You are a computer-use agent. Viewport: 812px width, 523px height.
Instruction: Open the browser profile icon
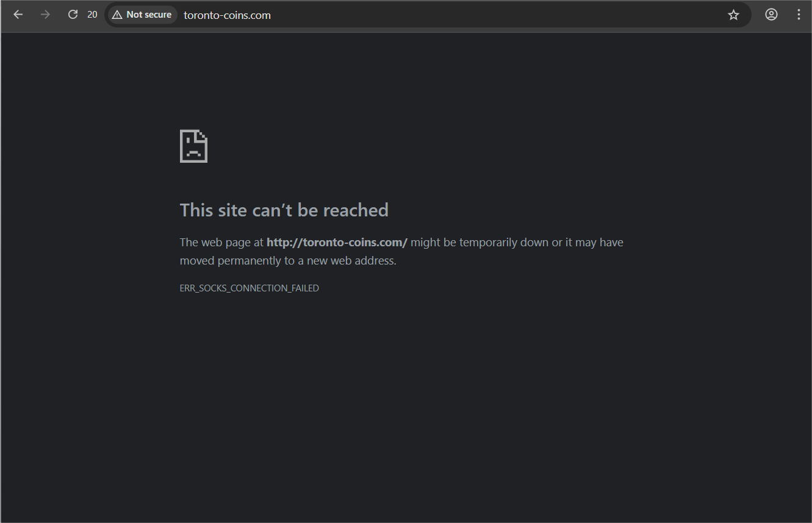(x=771, y=15)
